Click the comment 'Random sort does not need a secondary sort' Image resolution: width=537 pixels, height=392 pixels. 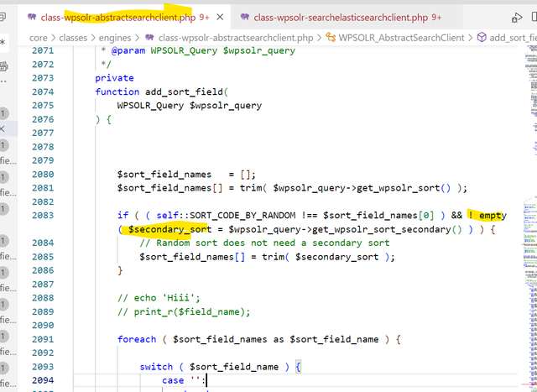(264, 243)
